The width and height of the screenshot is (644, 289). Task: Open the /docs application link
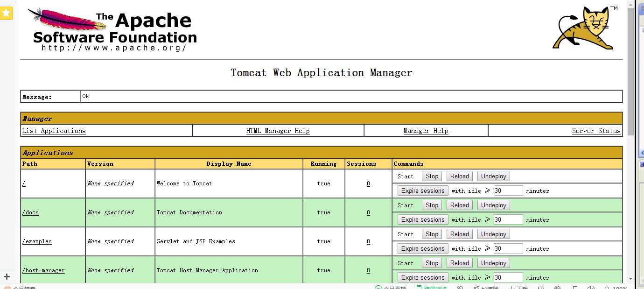pos(30,212)
